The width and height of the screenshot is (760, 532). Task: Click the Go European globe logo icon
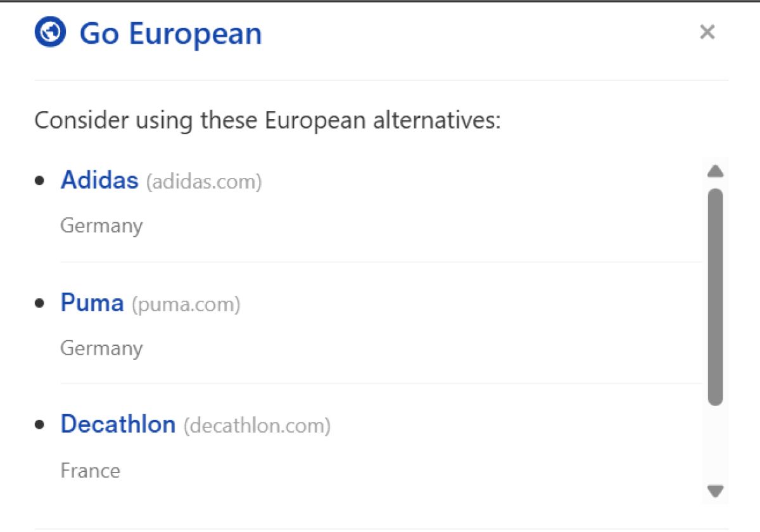click(50, 32)
